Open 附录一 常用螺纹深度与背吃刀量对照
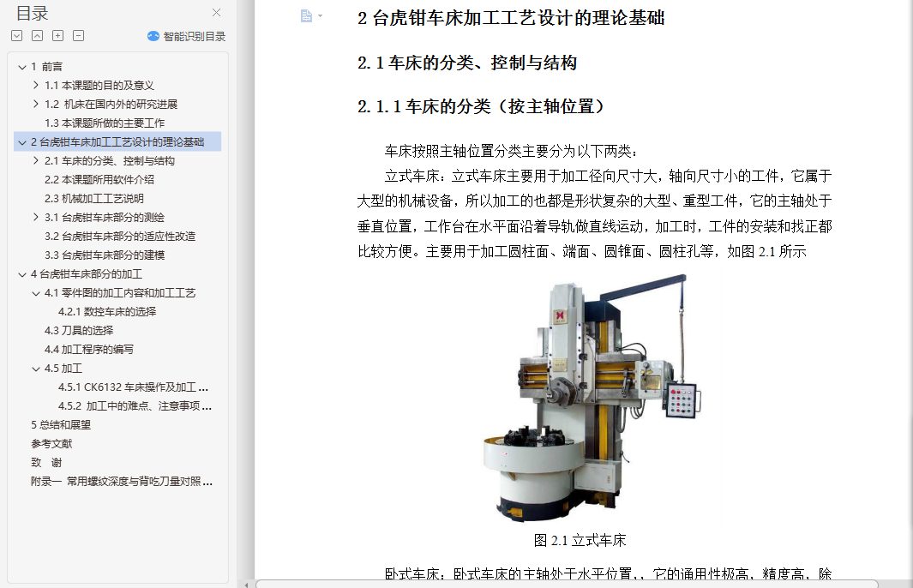The height and width of the screenshot is (588, 913). 122,482
